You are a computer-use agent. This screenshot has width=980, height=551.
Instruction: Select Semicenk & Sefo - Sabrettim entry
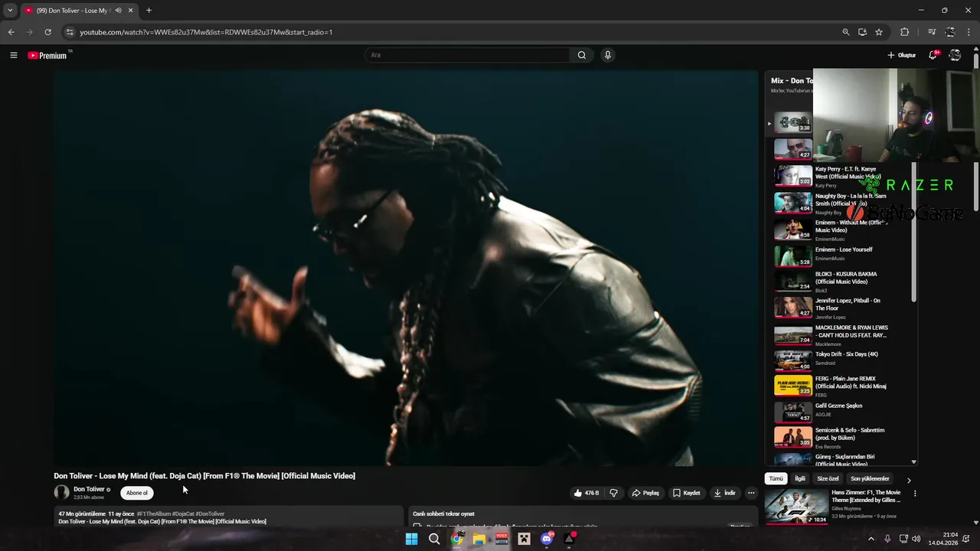pos(840,437)
